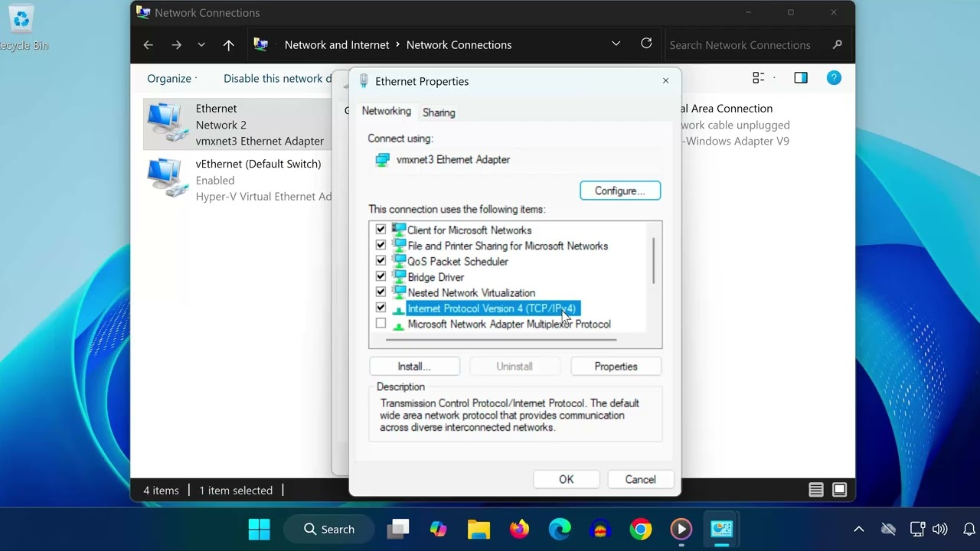Select QoS Packet Scheduler list item
Viewport: 980px width, 551px height.
458,262
